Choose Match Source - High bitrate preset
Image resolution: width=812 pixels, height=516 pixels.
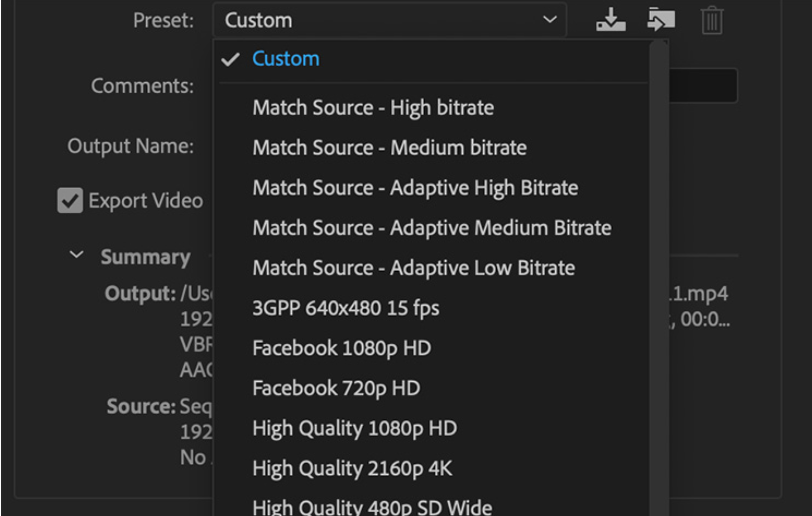point(373,107)
